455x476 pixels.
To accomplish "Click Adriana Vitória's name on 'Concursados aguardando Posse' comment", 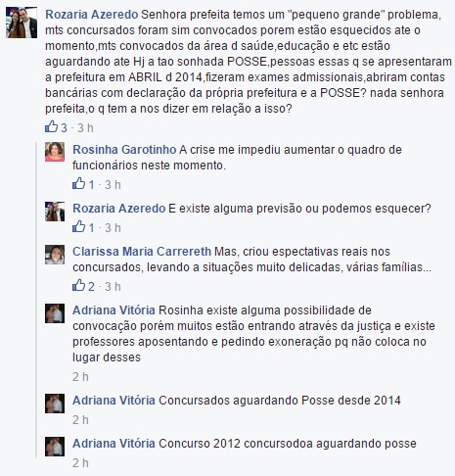I will [114, 401].
